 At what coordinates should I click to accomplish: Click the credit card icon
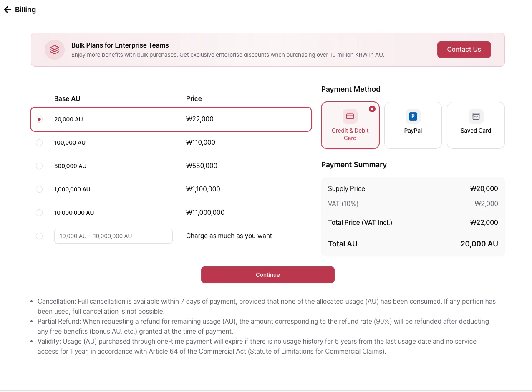pyautogui.click(x=350, y=116)
